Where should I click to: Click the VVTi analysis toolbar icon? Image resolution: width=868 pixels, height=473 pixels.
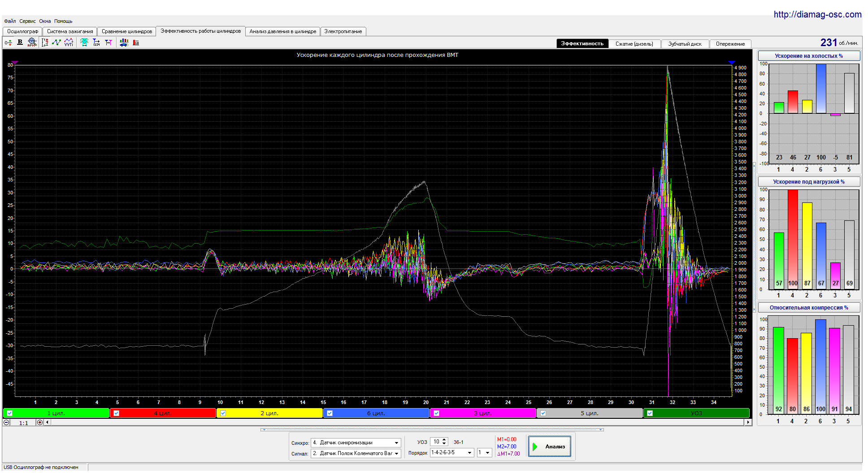point(69,42)
